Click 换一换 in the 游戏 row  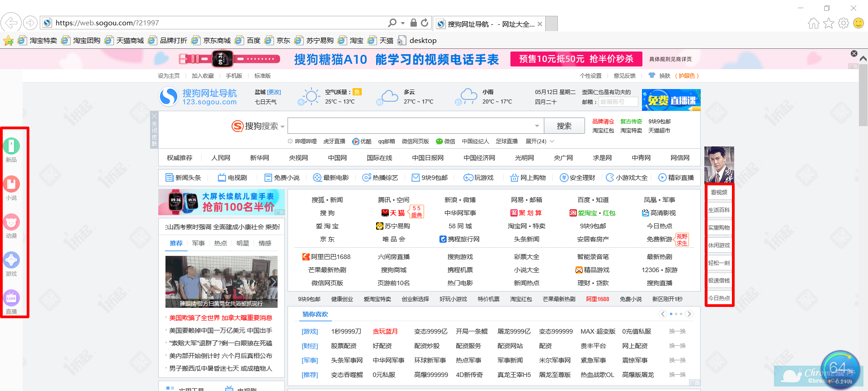677,331
